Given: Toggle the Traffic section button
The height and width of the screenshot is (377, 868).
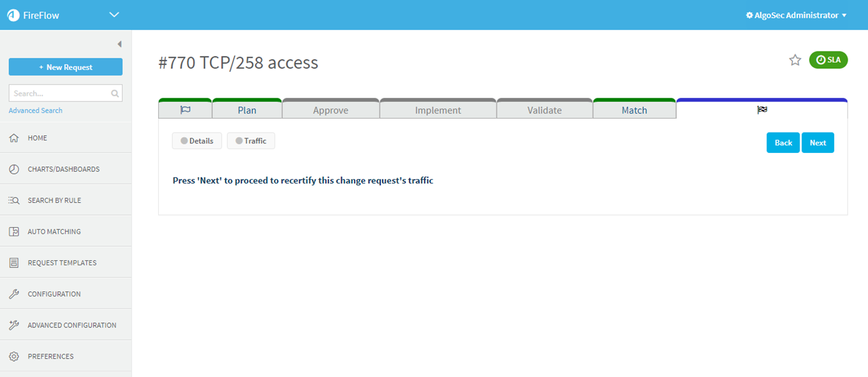Looking at the screenshot, I should [x=251, y=141].
